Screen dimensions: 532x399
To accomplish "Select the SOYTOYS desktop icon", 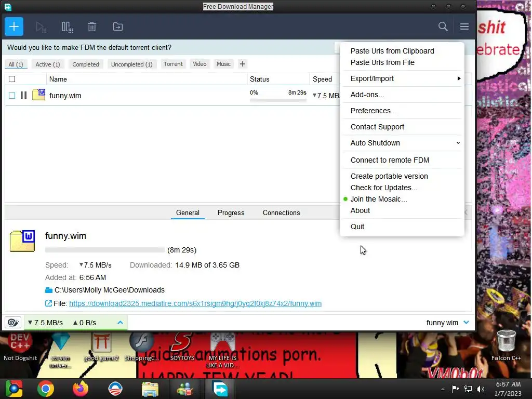I will pyautogui.click(x=182, y=347).
